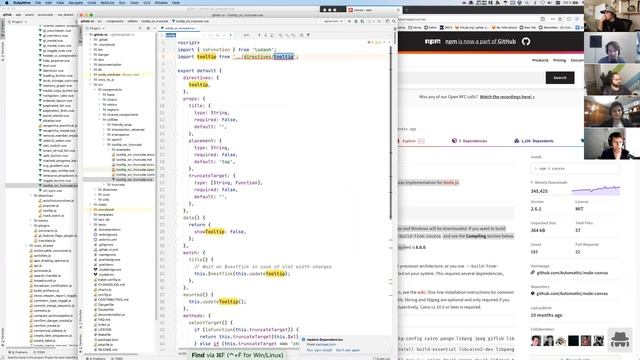Open the Tools menu

click(x=134, y=2)
